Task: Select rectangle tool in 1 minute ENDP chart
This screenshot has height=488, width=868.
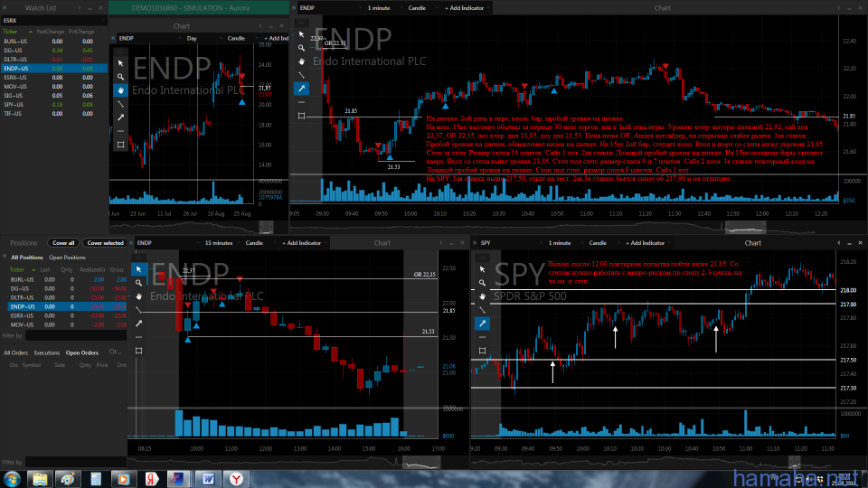Action: pyautogui.click(x=301, y=116)
